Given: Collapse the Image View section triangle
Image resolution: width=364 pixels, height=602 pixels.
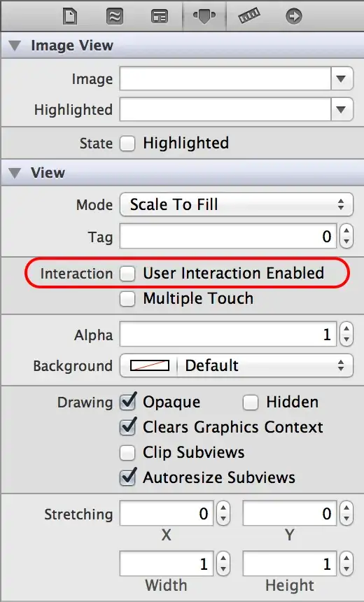Looking at the screenshot, I should pyautogui.click(x=15, y=45).
